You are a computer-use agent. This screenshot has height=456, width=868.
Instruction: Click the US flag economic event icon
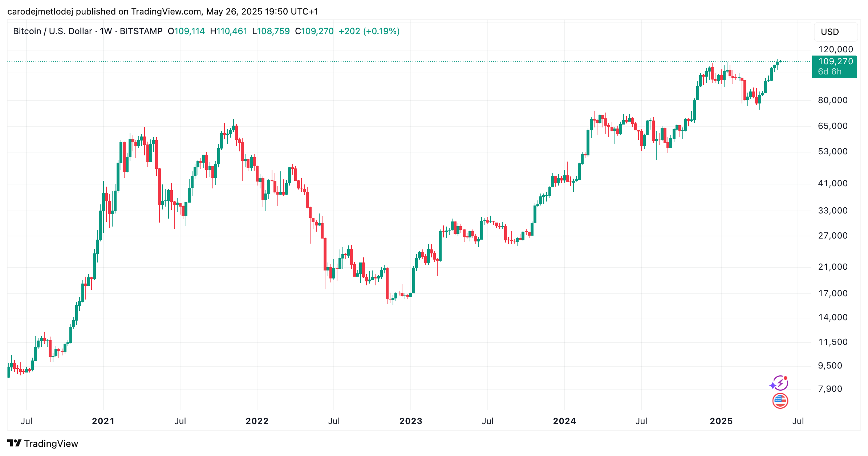click(780, 401)
